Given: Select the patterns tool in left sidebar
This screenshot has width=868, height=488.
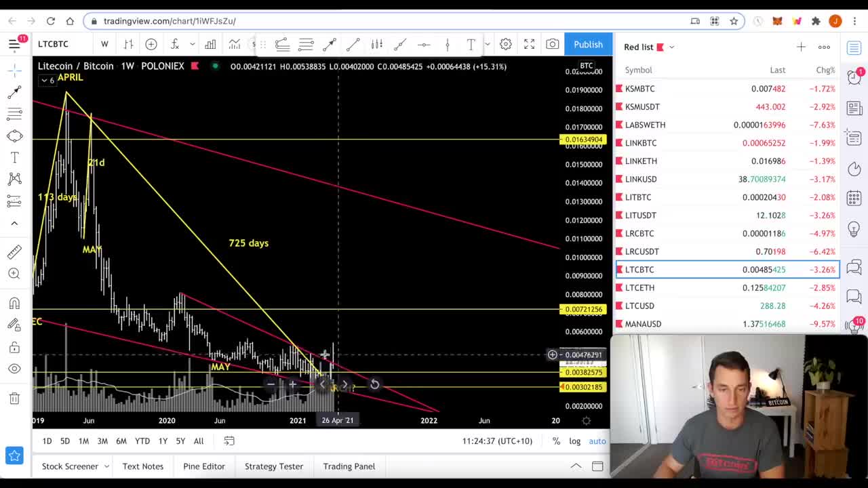Looking at the screenshot, I should click(14, 179).
